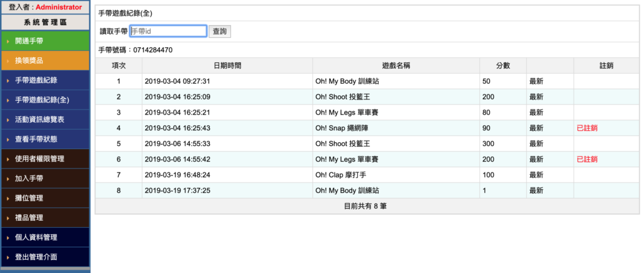
Task: Click Oh! My Body 訓練站 in row 1
Action: [x=347, y=81]
